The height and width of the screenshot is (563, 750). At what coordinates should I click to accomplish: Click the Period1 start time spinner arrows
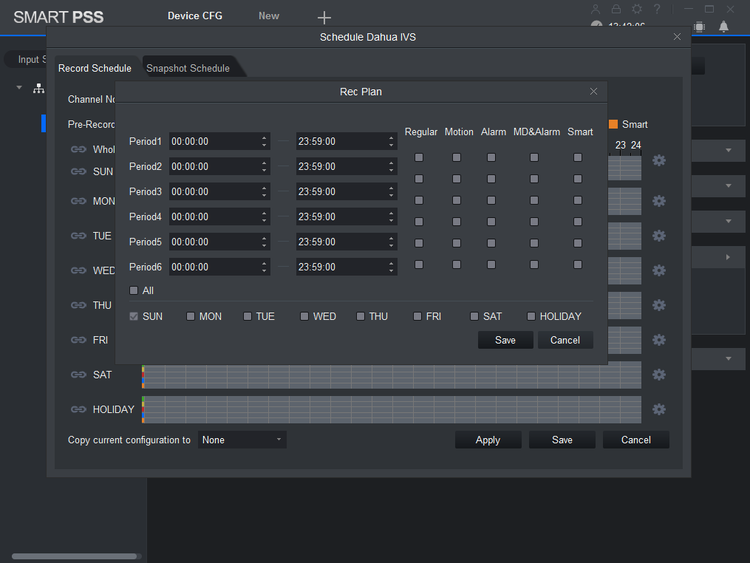pyautogui.click(x=264, y=142)
